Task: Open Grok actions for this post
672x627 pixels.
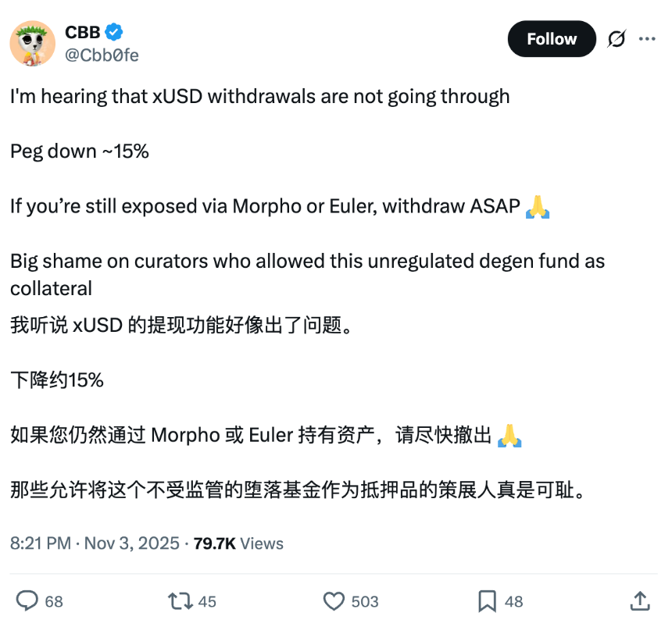Action: click(617, 39)
